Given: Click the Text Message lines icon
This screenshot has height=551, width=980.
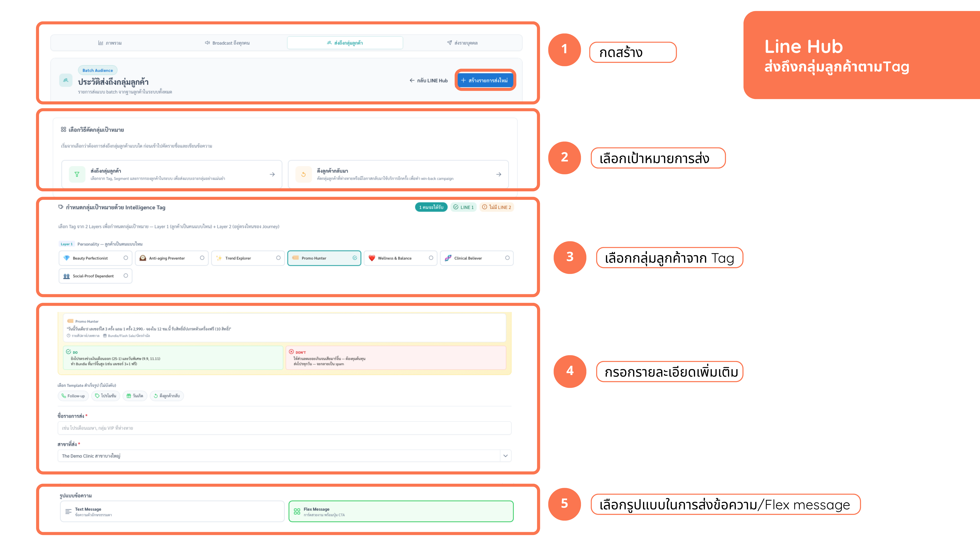Looking at the screenshot, I should click(x=68, y=511).
